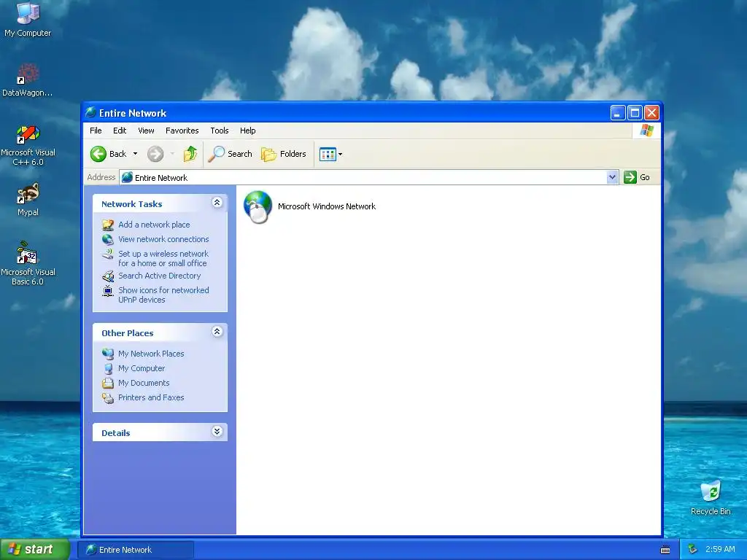Image resolution: width=747 pixels, height=560 pixels.
Task: Maximize the Entire Network window
Action: pyautogui.click(x=635, y=113)
